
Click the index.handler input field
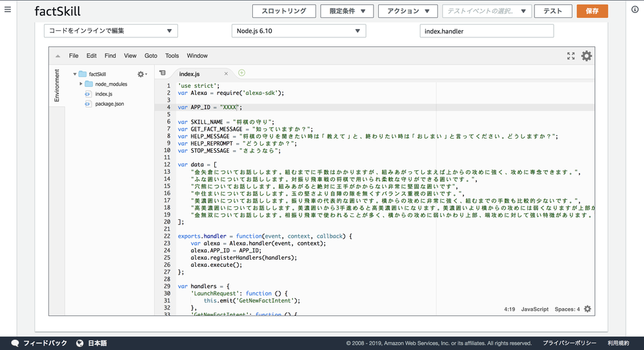coord(487,31)
